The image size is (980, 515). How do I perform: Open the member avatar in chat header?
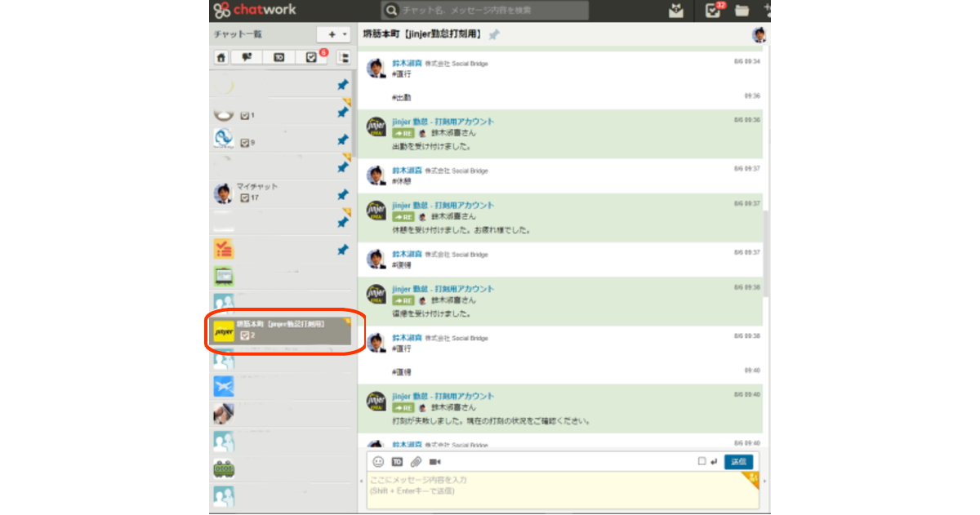click(x=759, y=34)
